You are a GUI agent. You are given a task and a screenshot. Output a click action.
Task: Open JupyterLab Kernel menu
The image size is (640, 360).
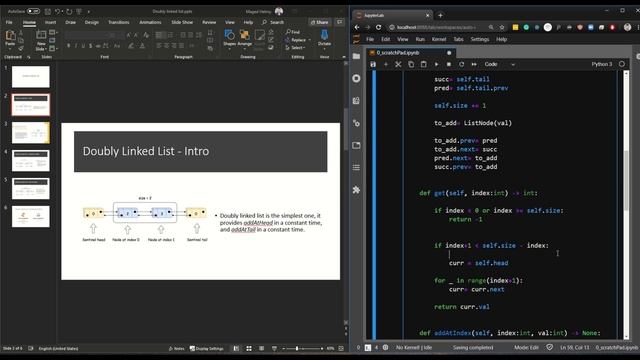coord(439,39)
